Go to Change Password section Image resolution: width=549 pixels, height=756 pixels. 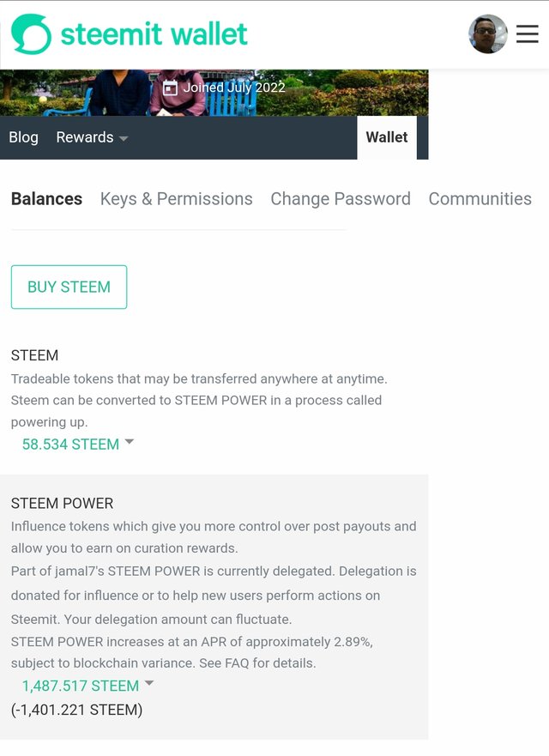(340, 199)
